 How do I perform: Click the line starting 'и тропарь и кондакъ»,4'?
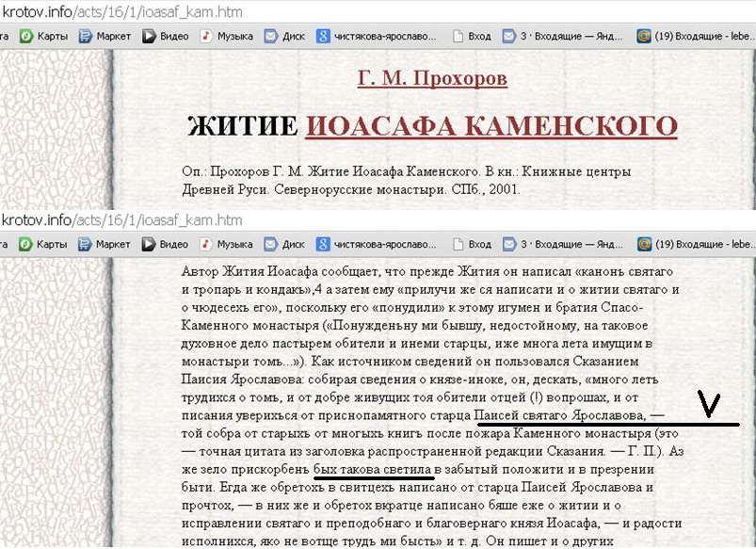click(430, 289)
